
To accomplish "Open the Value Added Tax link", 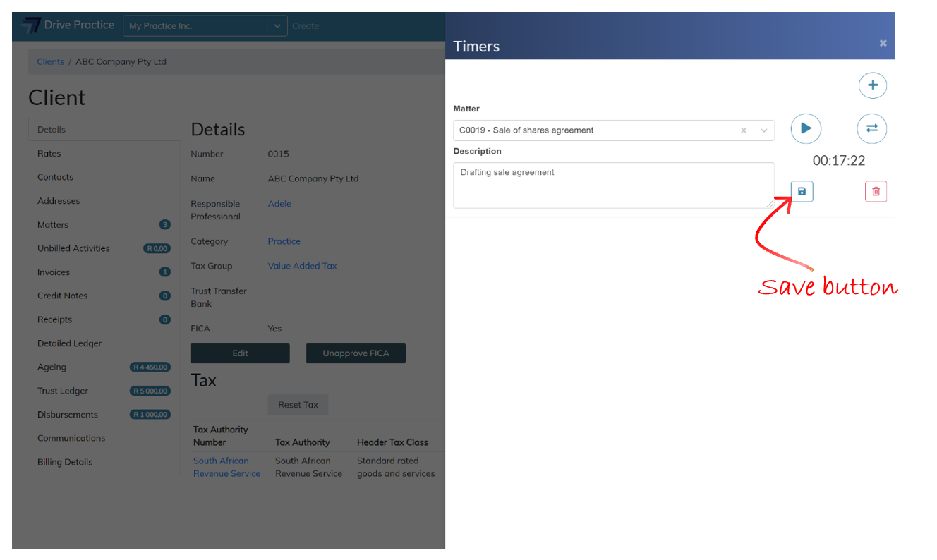I will click(303, 266).
